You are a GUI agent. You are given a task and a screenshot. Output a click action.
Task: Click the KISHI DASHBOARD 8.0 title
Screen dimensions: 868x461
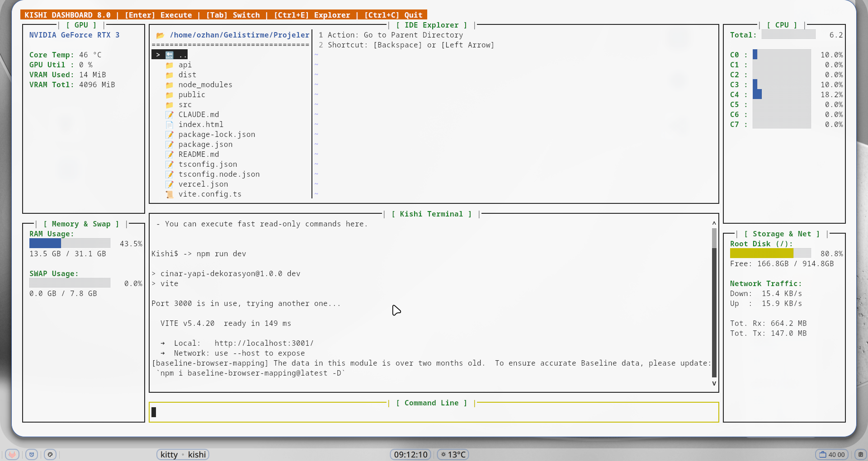(68, 15)
